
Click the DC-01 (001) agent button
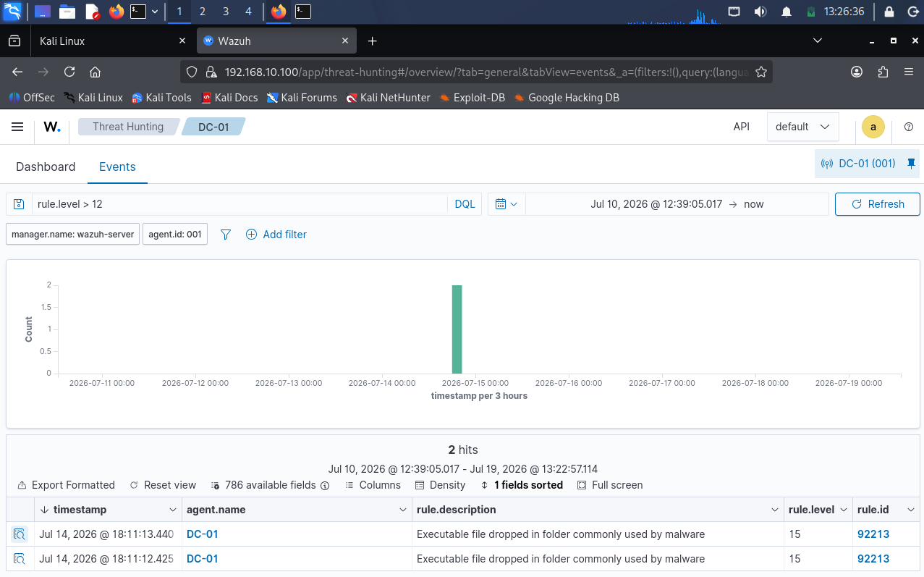[x=859, y=164]
